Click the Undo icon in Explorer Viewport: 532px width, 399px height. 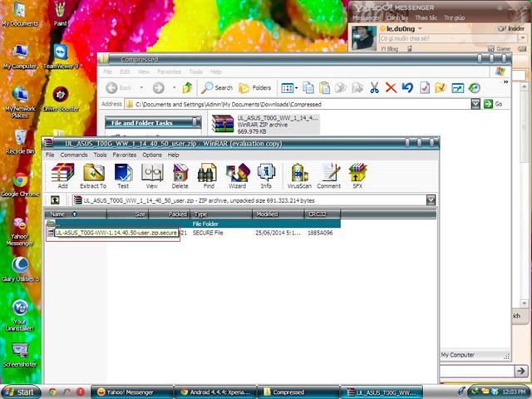coord(407,88)
